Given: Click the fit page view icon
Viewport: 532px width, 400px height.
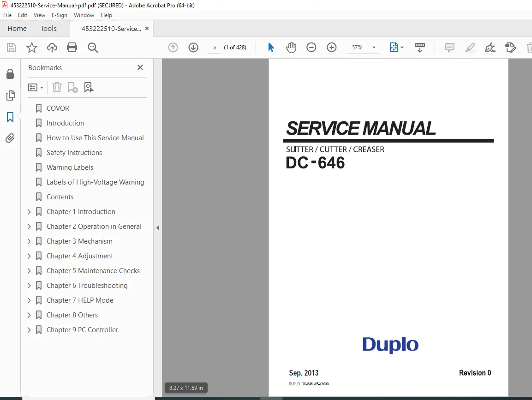Looking at the screenshot, I should point(394,48).
